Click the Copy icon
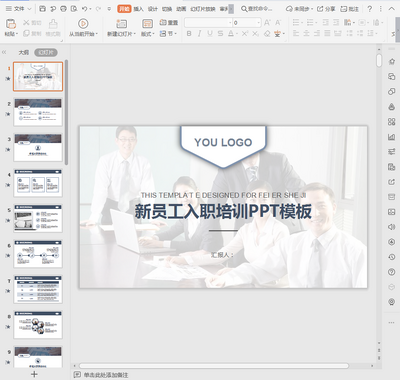Viewport: 400px width, 380px height. [x=26, y=33]
